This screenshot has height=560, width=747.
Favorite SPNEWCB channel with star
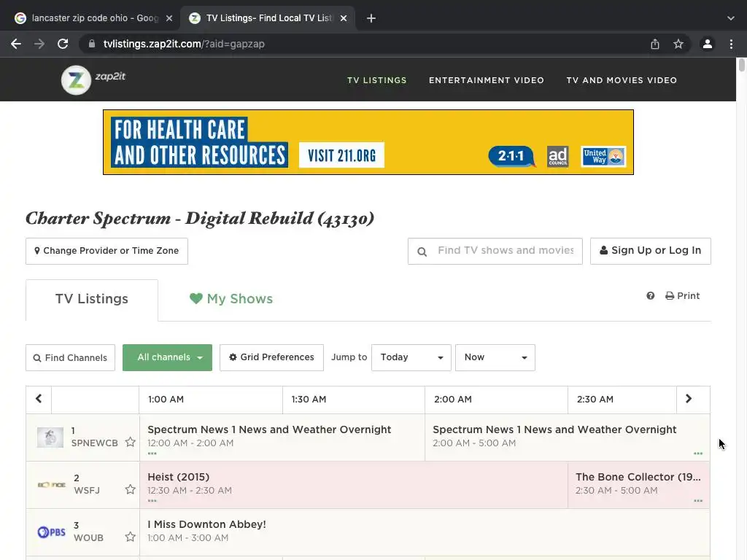(x=130, y=442)
